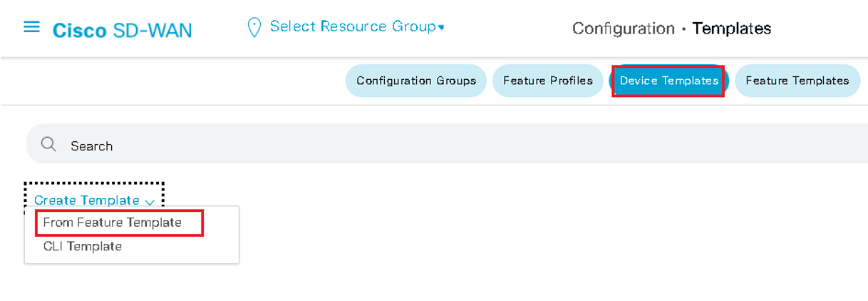Choose CLI Template option
This screenshot has width=868, height=301.
[x=83, y=246]
